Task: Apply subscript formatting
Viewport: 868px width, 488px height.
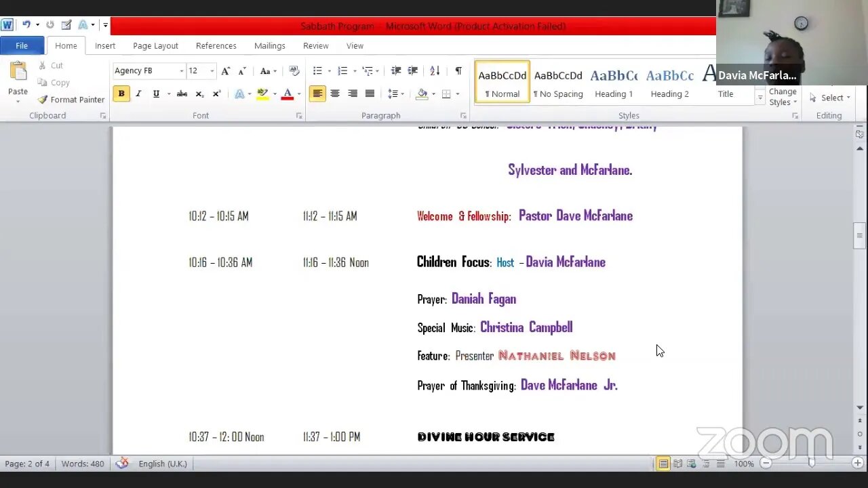Action: (199, 94)
